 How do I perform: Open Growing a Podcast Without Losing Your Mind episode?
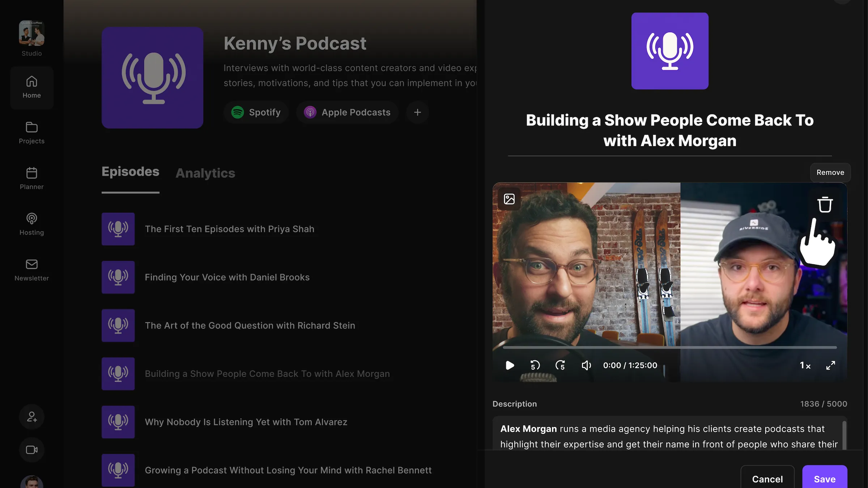point(288,470)
